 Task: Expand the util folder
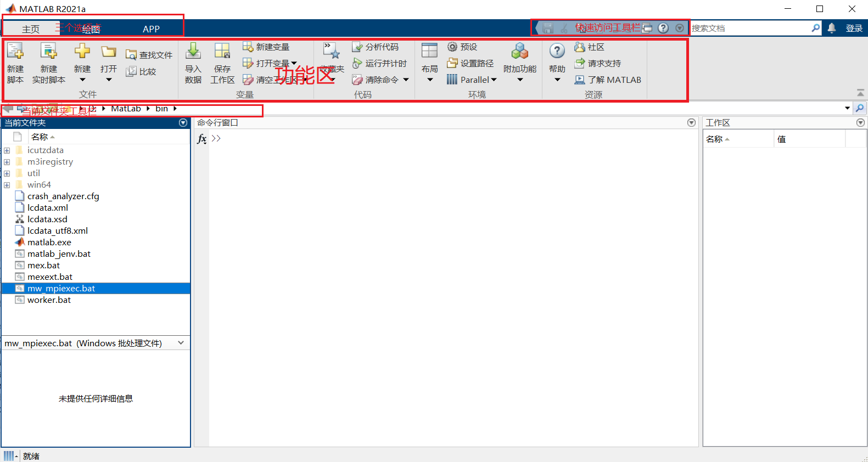7,173
